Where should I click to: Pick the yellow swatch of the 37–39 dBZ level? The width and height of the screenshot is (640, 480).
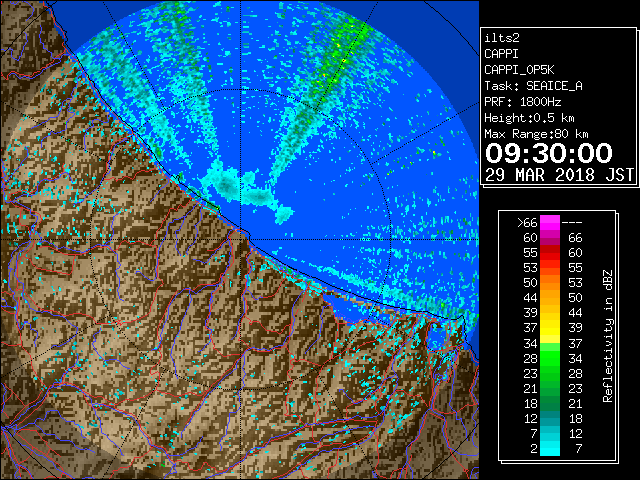[550, 328]
